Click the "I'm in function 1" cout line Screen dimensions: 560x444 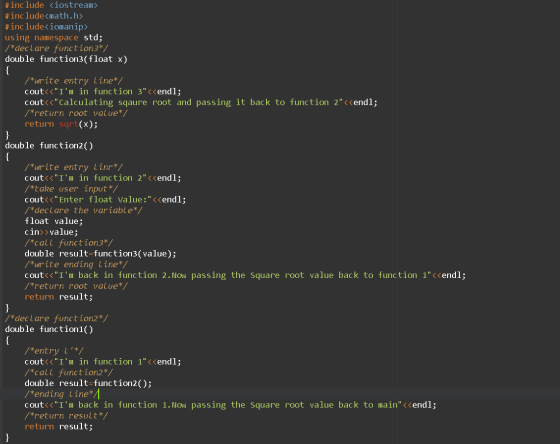pyautogui.click(x=103, y=361)
